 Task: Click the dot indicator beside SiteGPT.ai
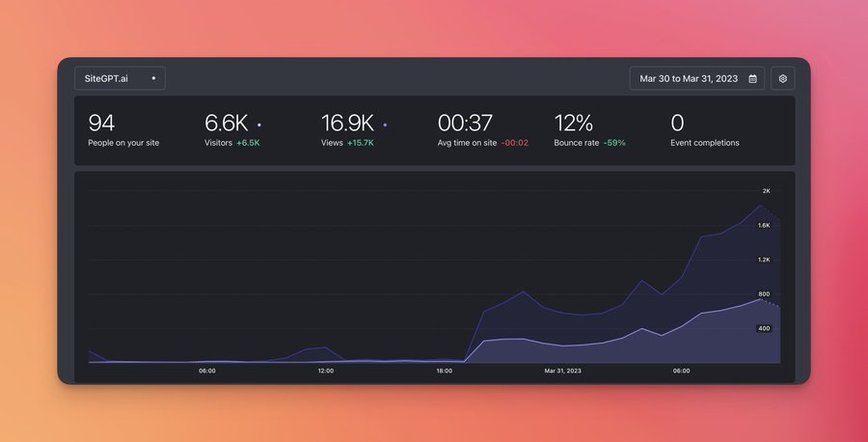[153, 78]
